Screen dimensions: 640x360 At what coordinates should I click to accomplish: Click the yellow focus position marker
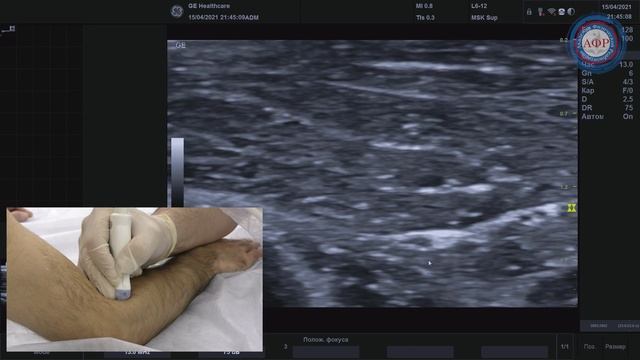(572, 208)
